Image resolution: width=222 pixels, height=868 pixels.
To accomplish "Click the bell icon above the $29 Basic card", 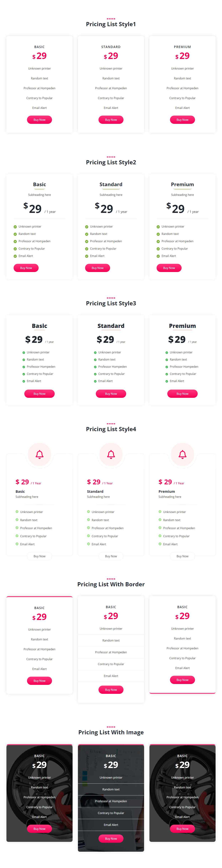I will 39,454.
